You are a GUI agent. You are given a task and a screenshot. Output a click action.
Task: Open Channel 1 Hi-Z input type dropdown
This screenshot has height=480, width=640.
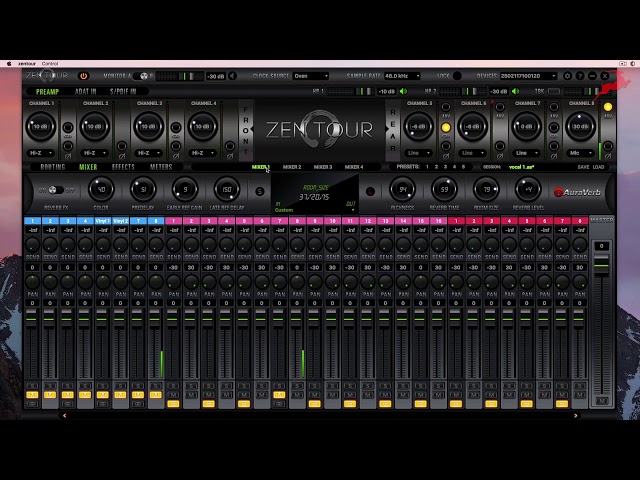41,153
